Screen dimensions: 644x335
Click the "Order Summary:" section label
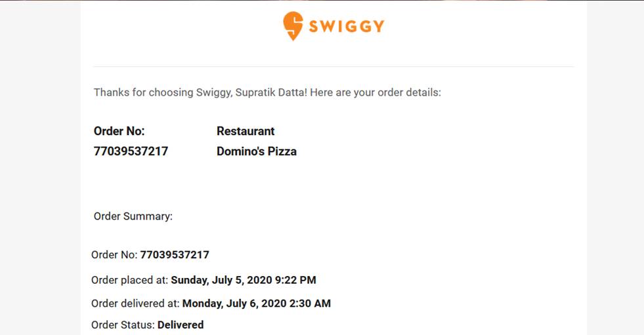pyautogui.click(x=133, y=216)
